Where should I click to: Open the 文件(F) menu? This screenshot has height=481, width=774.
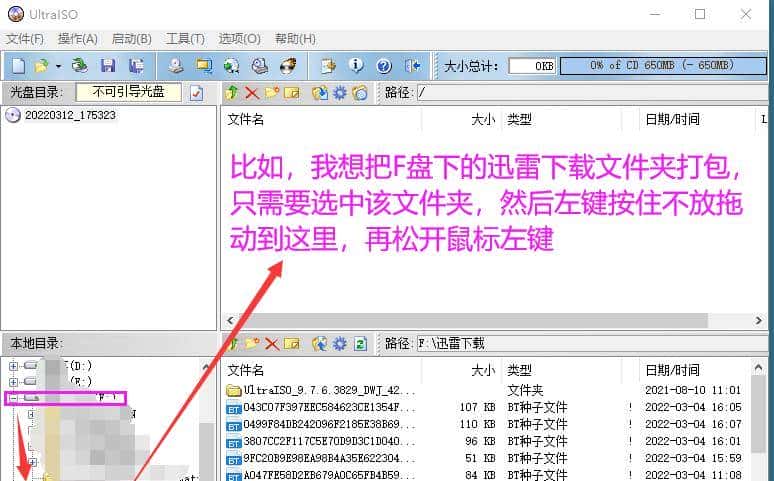[25, 39]
